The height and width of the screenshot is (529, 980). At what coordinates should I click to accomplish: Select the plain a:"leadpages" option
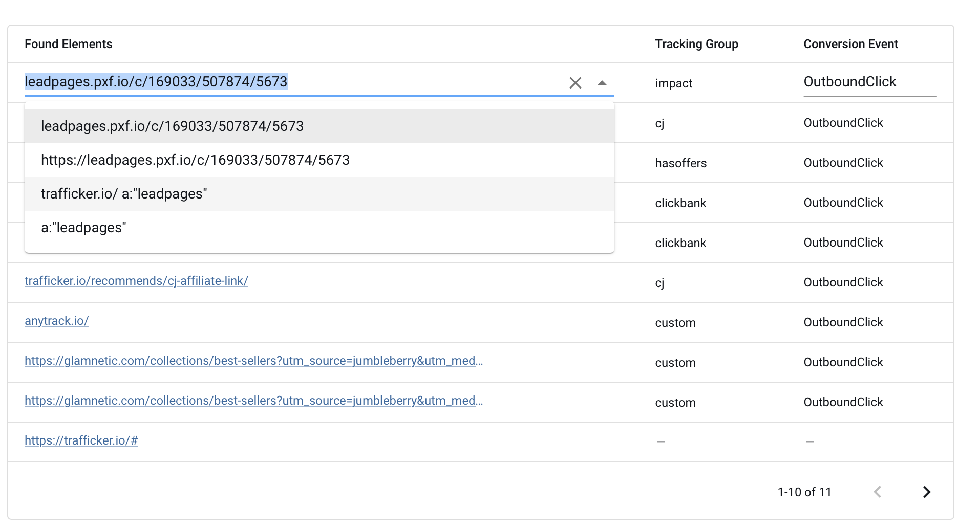click(x=319, y=228)
